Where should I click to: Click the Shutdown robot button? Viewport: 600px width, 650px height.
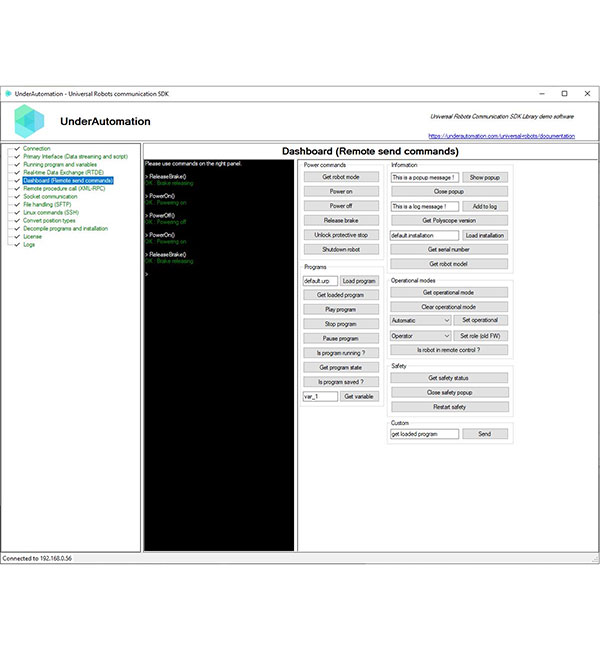coord(341,250)
